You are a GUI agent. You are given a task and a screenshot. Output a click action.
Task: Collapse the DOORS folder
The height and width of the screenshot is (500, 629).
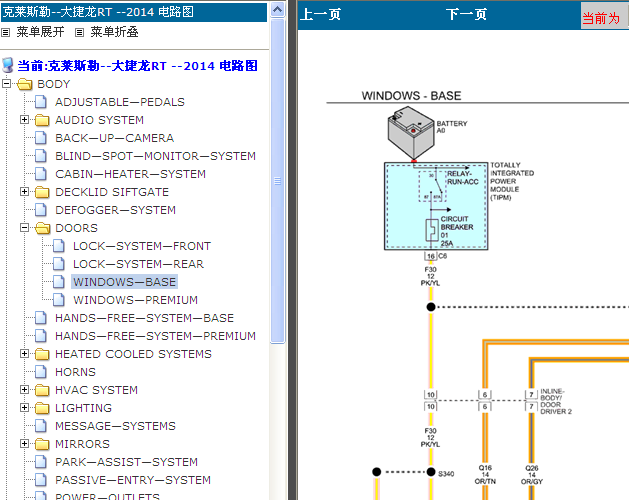coord(24,228)
